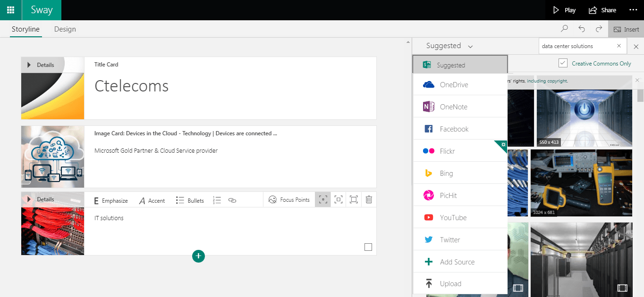Image resolution: width=644 pixels, height=297 pixels.
Task: Apply Accent formatting
Action: (x=152, y=200)
